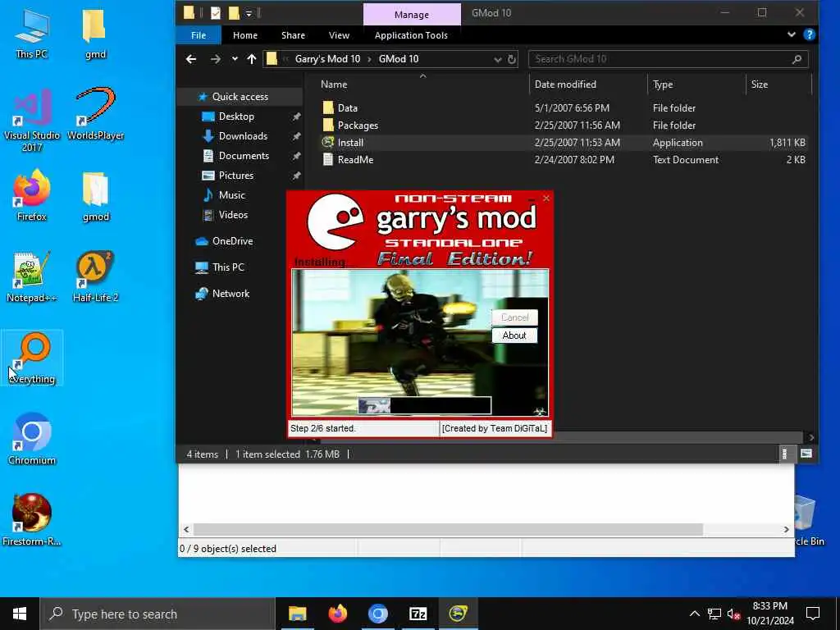Image resolution: width=840 pixels, height=630 pixels.
Task: Click the Windows Start button
Action: click(20, 614)
